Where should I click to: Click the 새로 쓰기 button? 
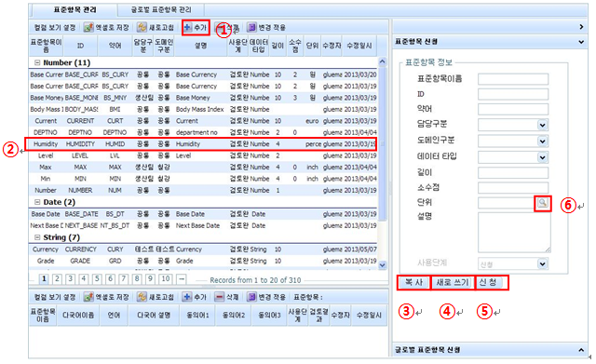[453, 282]
